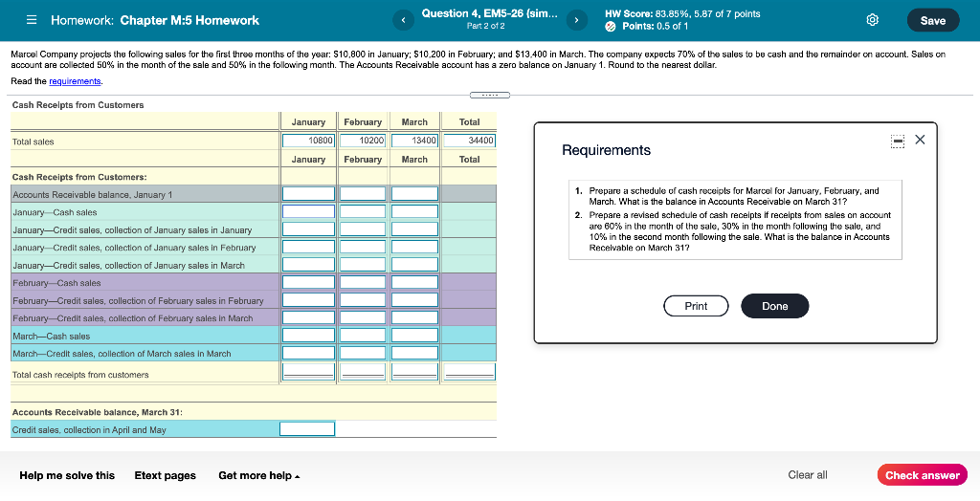The width and height of the screenshot is (980, 501).
Task: Click February field for collection of February sales in February
Action: coord(363,300)
